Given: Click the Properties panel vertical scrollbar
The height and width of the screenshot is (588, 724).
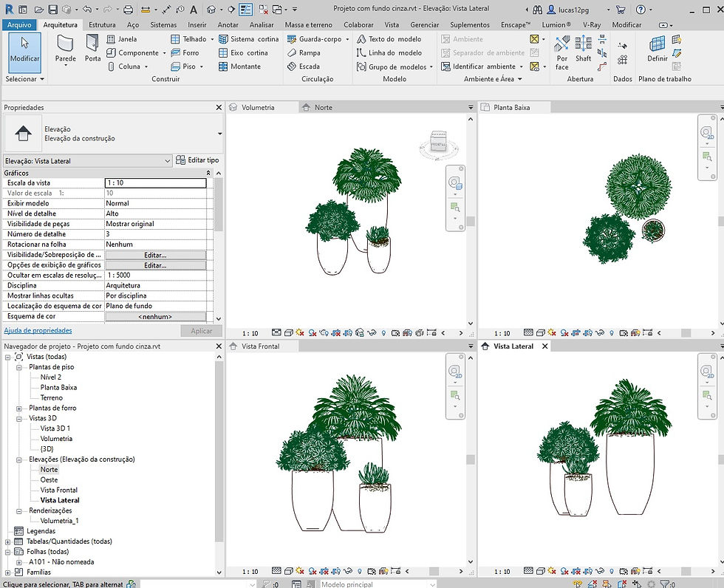Looking at the screenshot, I should coord(219,205).
